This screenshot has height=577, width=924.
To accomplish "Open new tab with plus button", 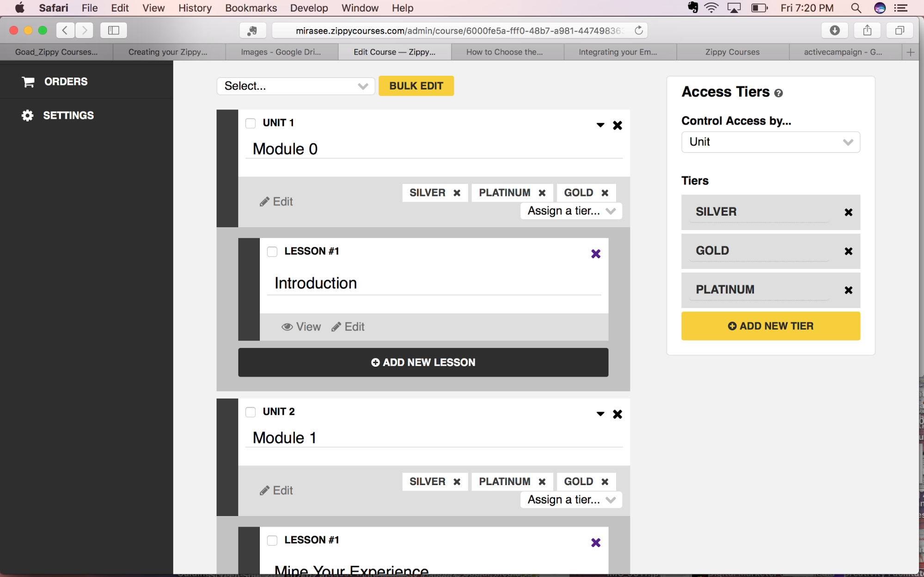I will [910, 52].
